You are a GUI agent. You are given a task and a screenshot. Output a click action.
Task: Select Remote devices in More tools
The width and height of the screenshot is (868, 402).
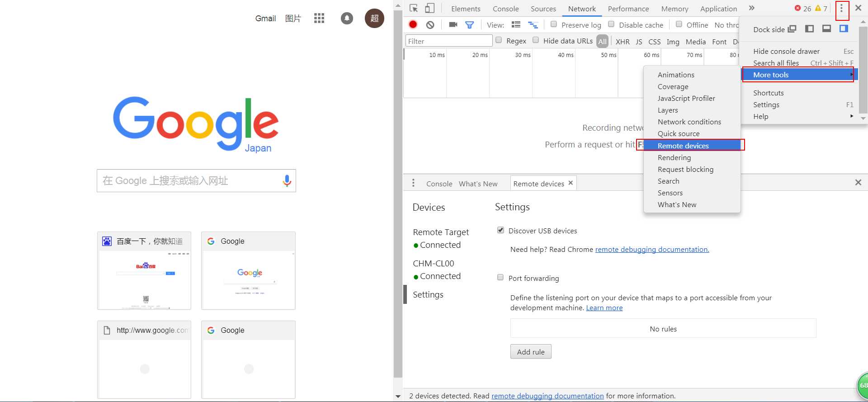(x=692, y=146)
